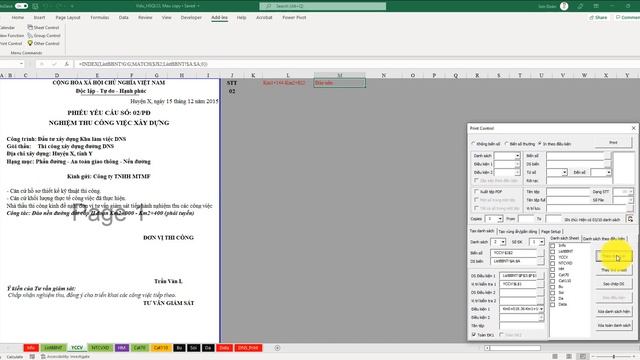Switch to Page Setup tab in dialog
This screenshot has height=360, width=640.
(551, 231)
